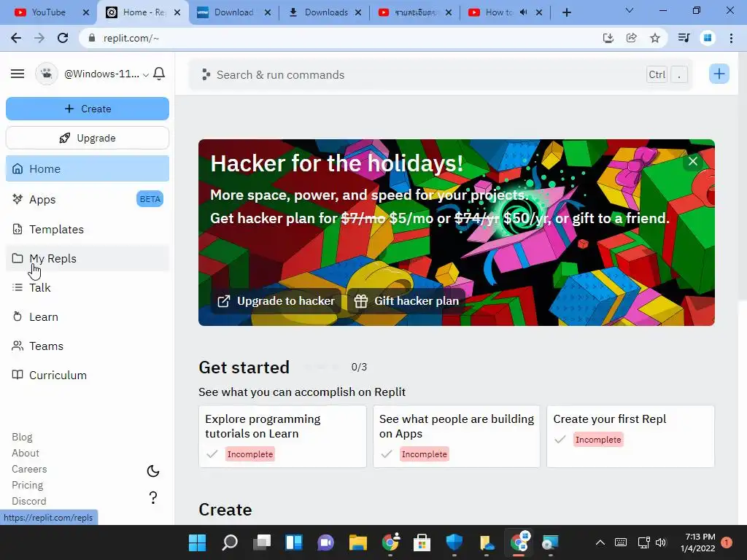The height and width of the screenshot is (560, 747).
Task: Open the browser profile icon
Action: 708,38
